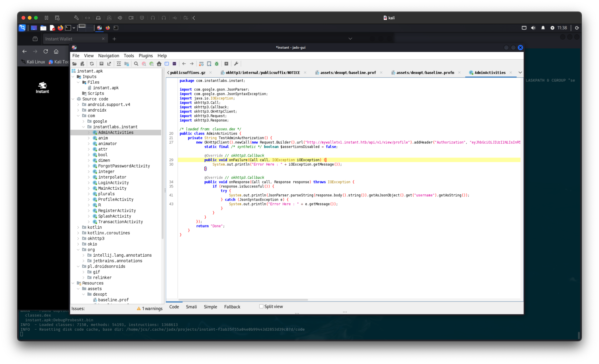This screenshot has height=364, width=599.
Task: Switch to the assets/dexopt/baseline.prof tab
Action: pos(348,73)
